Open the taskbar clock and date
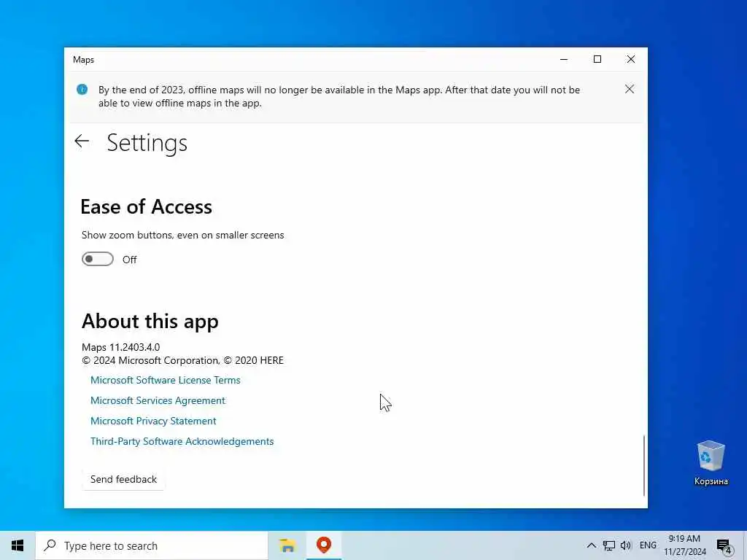Viewport: 747px width, 560px height. coord(684,545)
